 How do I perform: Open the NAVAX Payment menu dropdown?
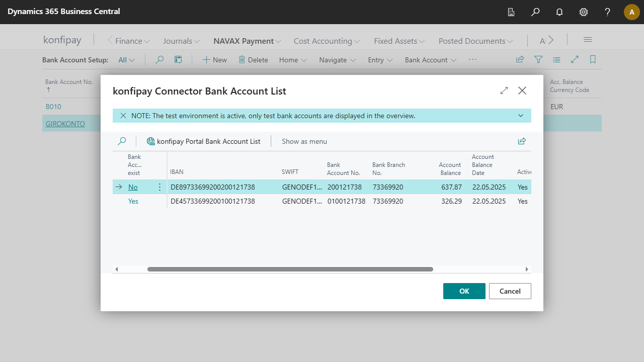[247, 41]
